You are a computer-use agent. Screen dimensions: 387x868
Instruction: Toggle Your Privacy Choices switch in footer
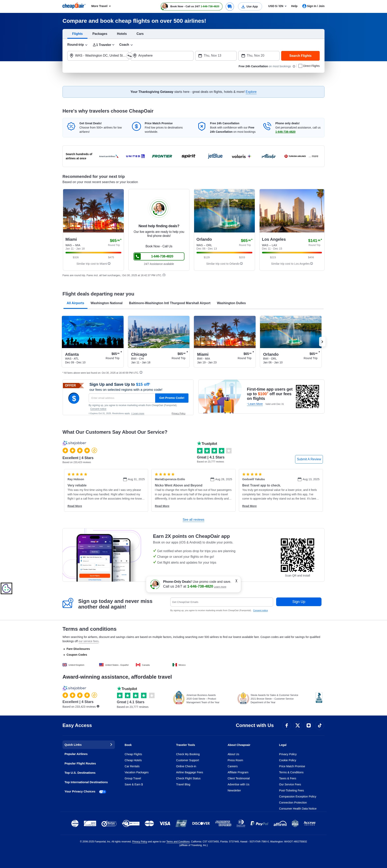(x=103, y=791)
